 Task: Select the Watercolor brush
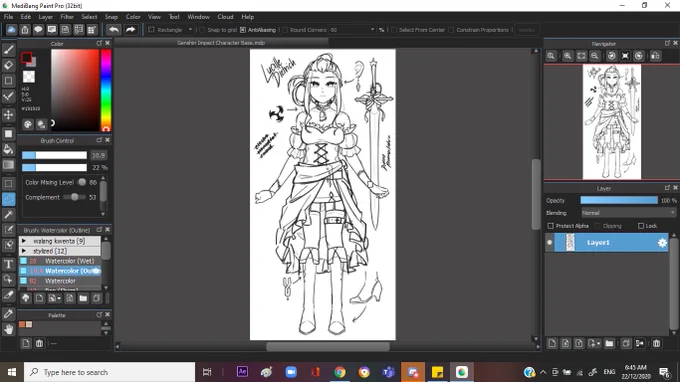tap(60, 281)
